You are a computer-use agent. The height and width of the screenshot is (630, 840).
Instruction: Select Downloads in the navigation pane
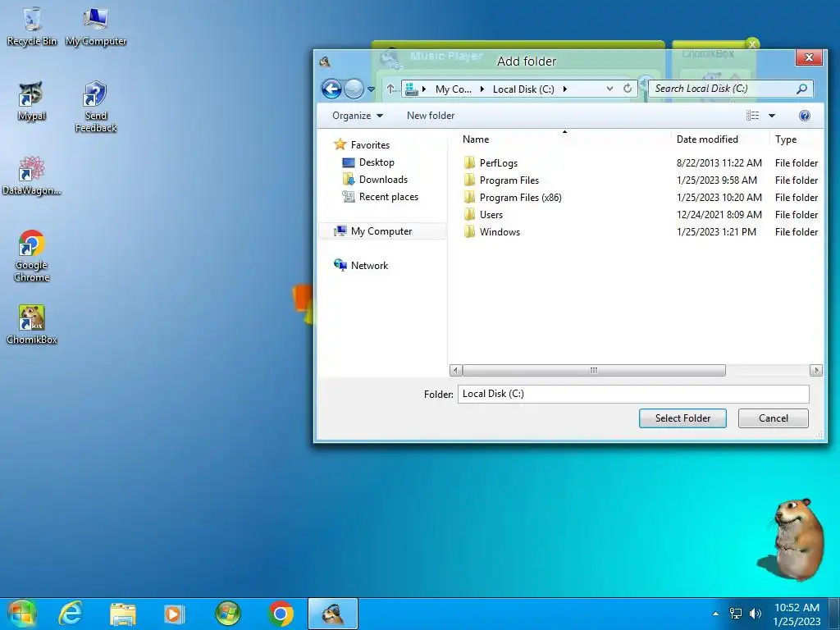[x=375, y=180]
